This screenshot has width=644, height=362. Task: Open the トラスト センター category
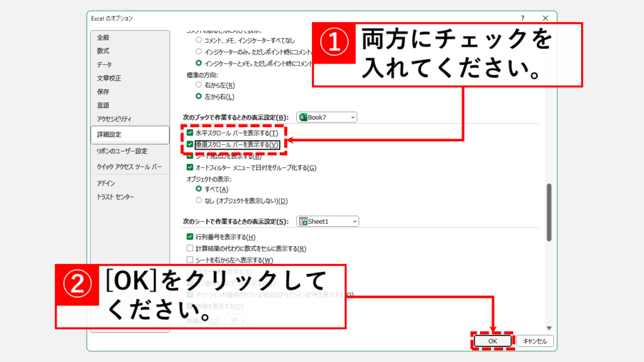point(116,197)
